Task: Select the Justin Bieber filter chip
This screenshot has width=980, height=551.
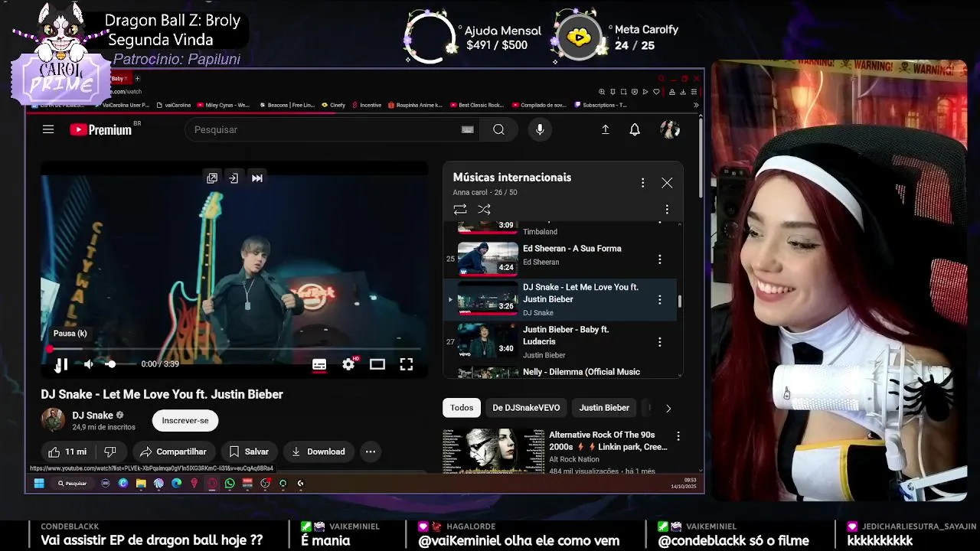Action: click(604, 408)
